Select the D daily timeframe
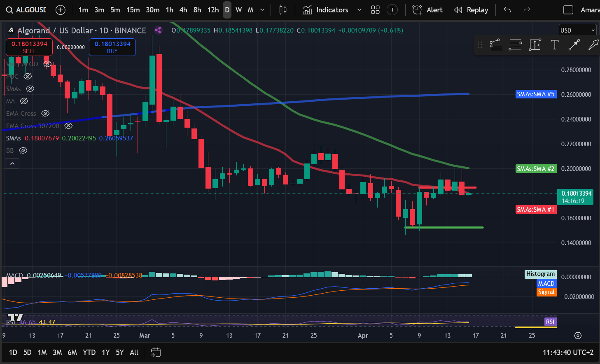The image size is (600, 364). click(x=227, y=10)
